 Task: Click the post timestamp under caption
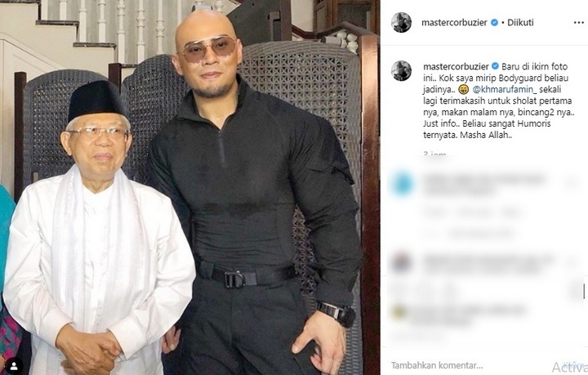434,154
